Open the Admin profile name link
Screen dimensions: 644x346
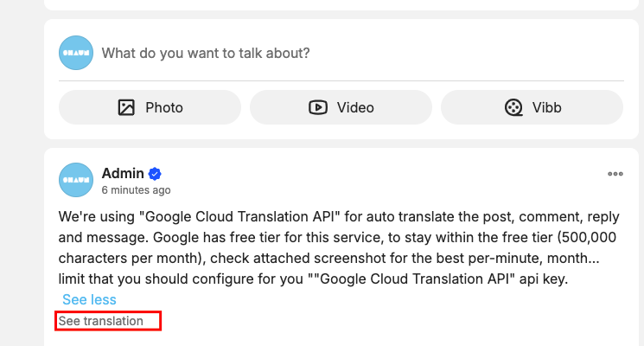(122, 172)
